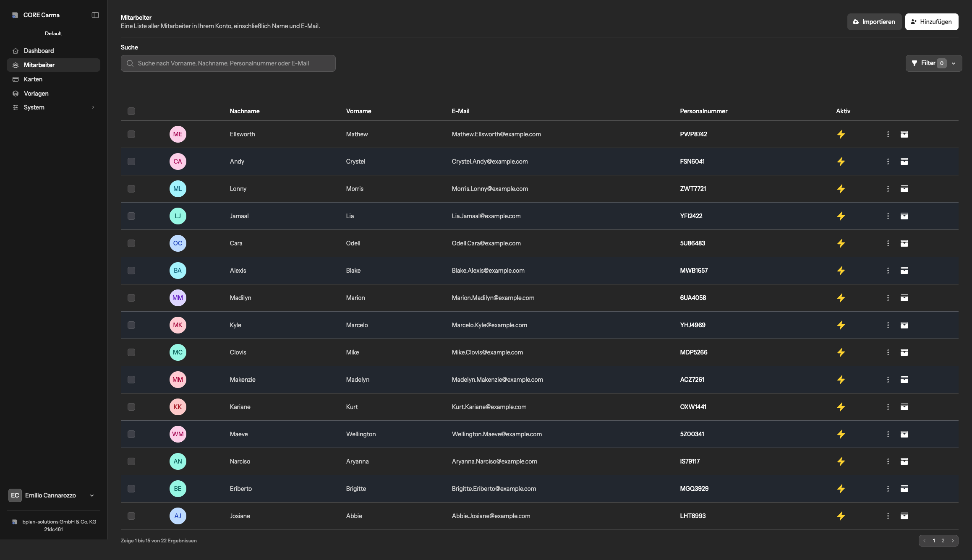The width and height of the screenshot is (972, 560).
Task: Open the three-dot menu for Blake Alexis
Action: click(x=888, y=271)
